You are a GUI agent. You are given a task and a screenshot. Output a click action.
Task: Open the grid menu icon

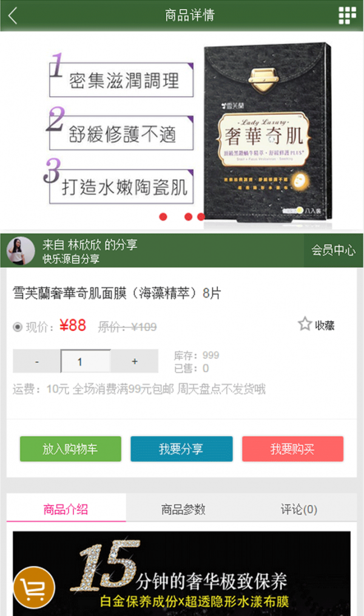(x=347, y=16)
